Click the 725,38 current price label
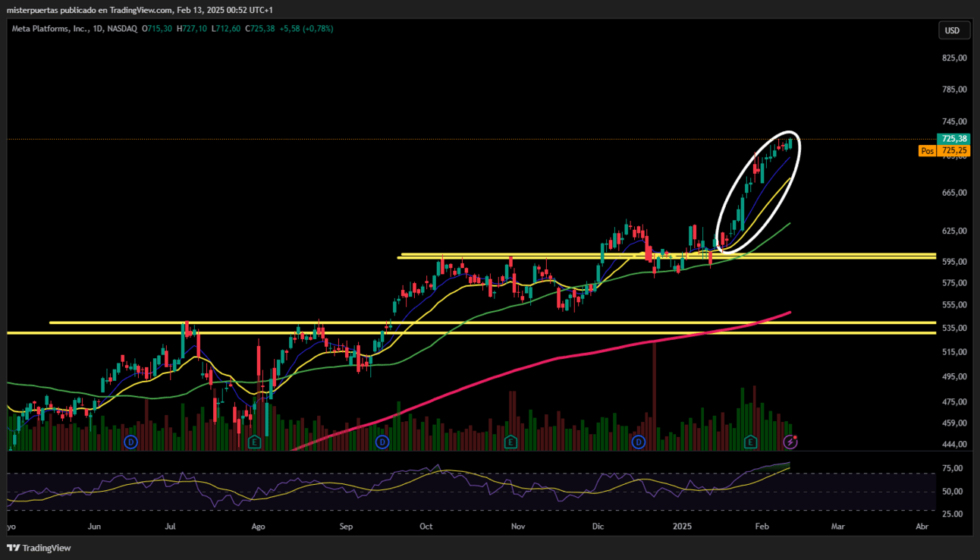The height and width of the screenshot is (560, 980). point(953,139)
